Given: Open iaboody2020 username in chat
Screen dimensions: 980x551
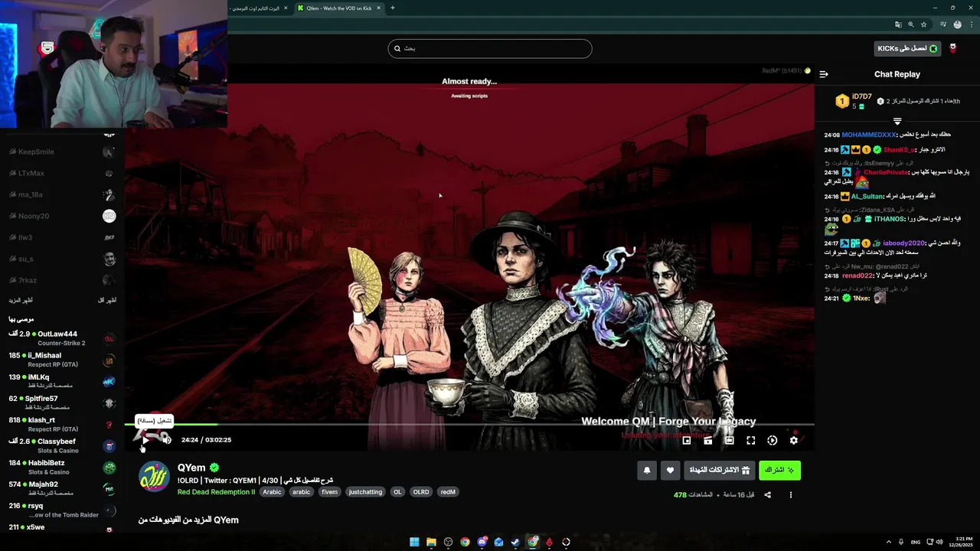Looking at the screenshot, I should (903, 243).
